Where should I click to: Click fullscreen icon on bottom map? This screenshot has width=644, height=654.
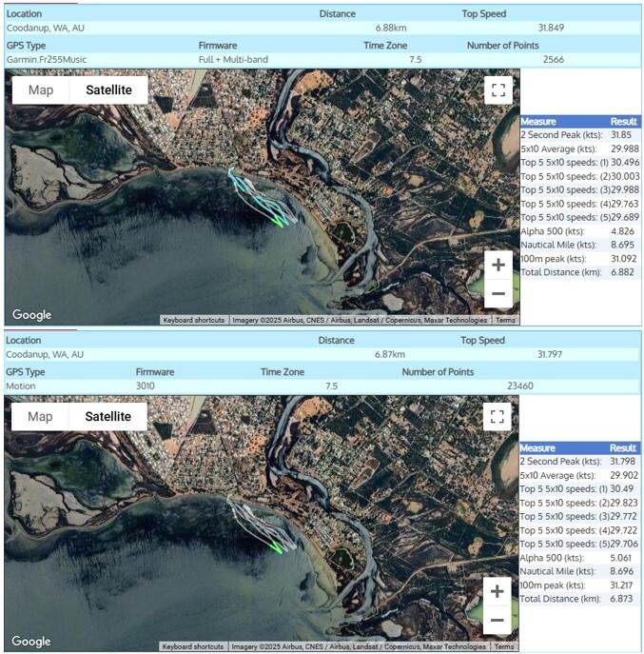[x=498, y=416]
